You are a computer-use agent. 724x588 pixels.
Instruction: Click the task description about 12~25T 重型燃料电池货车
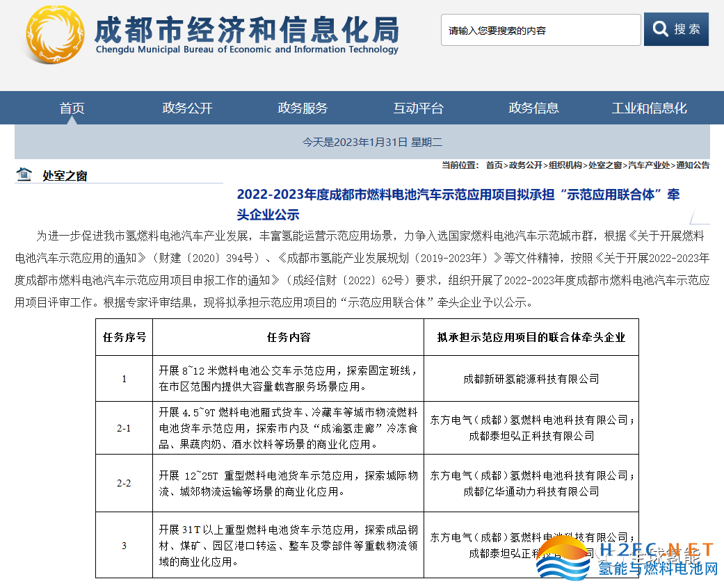288,483
